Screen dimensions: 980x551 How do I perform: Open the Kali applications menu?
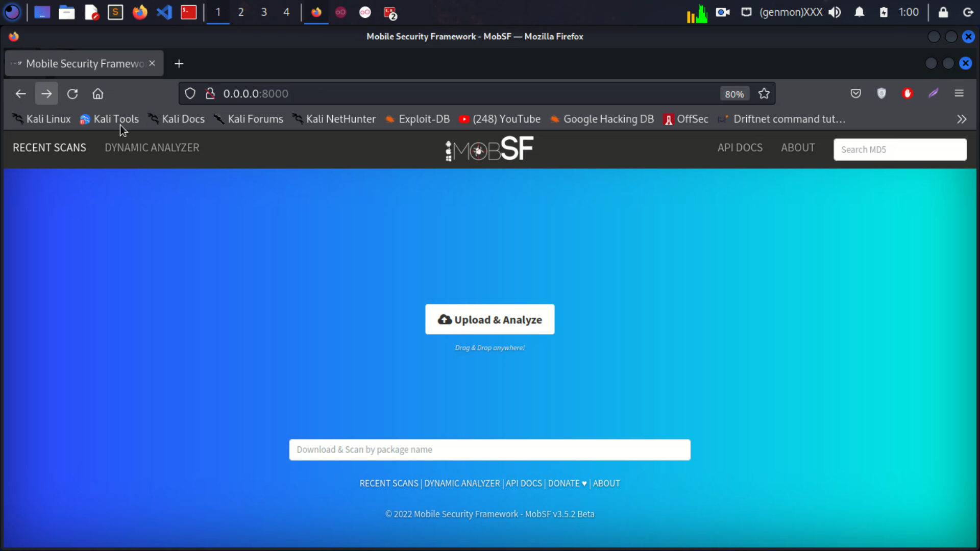[x=12, y=12]
